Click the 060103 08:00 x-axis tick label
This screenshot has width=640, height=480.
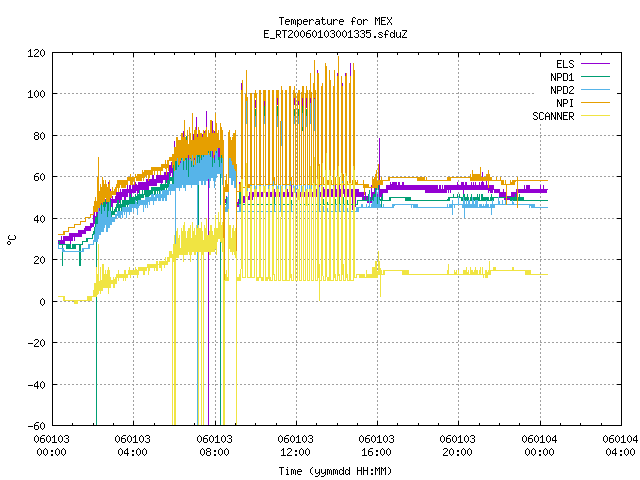(215, 446)
